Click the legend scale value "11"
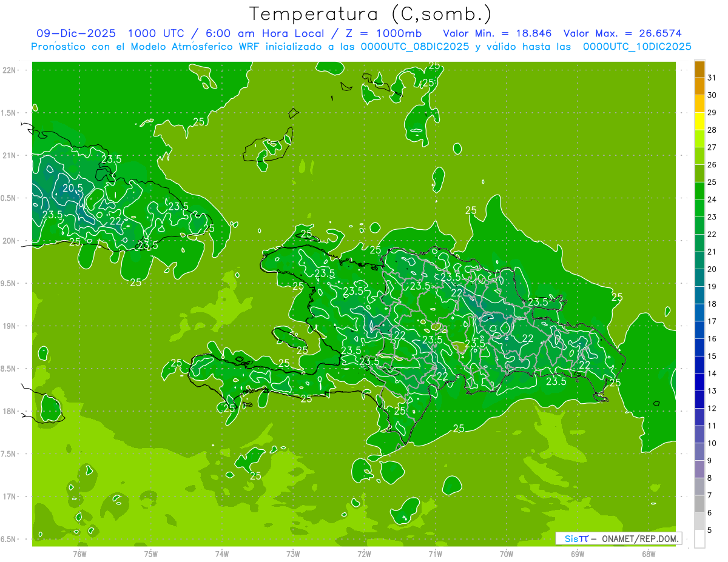Viewport: 728px width, 562px height. click(712, 426)
